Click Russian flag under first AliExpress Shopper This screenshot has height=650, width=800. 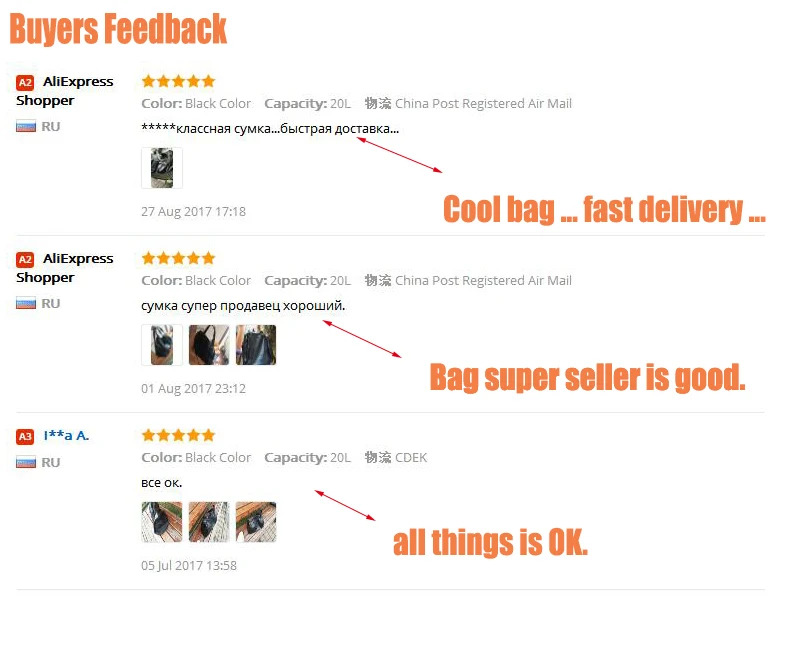[x=26, y=127]
